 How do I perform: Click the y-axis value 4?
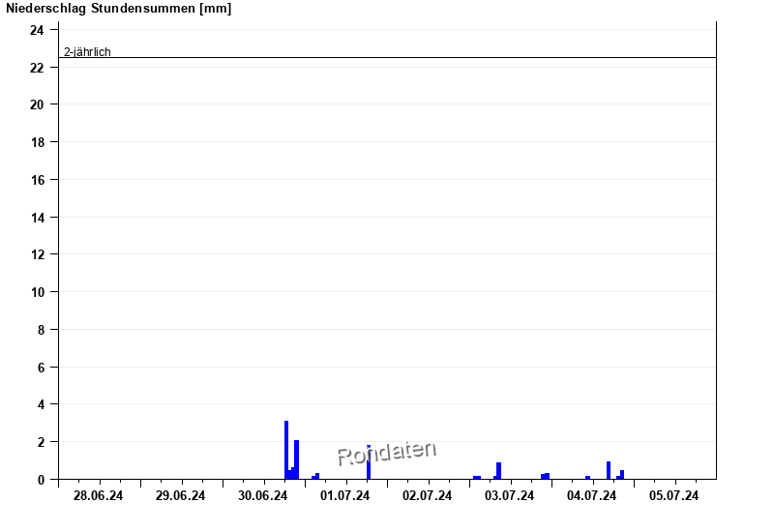click(40, 404)
